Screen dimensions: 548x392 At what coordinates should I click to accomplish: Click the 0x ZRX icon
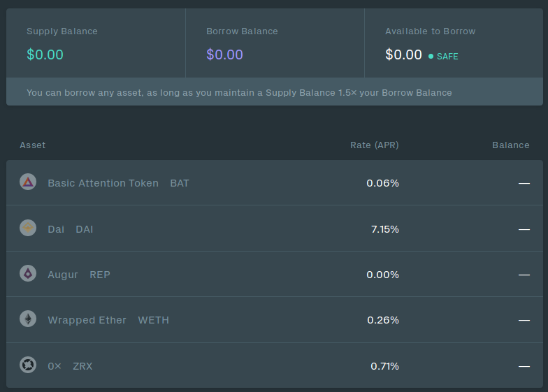28,365
